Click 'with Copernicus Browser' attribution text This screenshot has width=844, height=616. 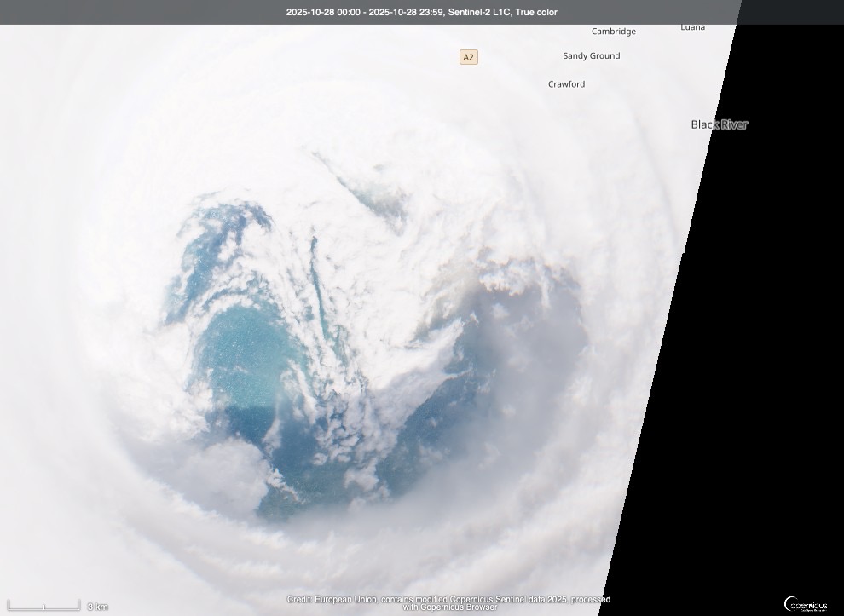point(449,607)
